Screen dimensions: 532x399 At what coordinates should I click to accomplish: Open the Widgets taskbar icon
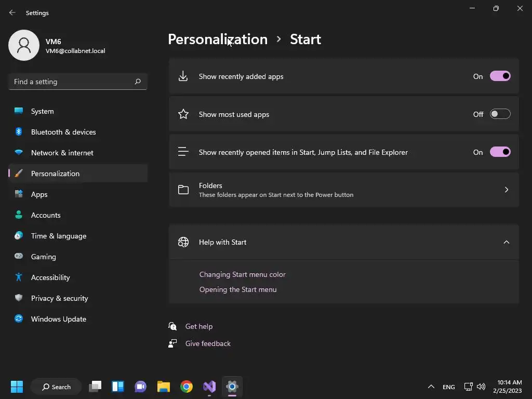(x=118, y=387)
